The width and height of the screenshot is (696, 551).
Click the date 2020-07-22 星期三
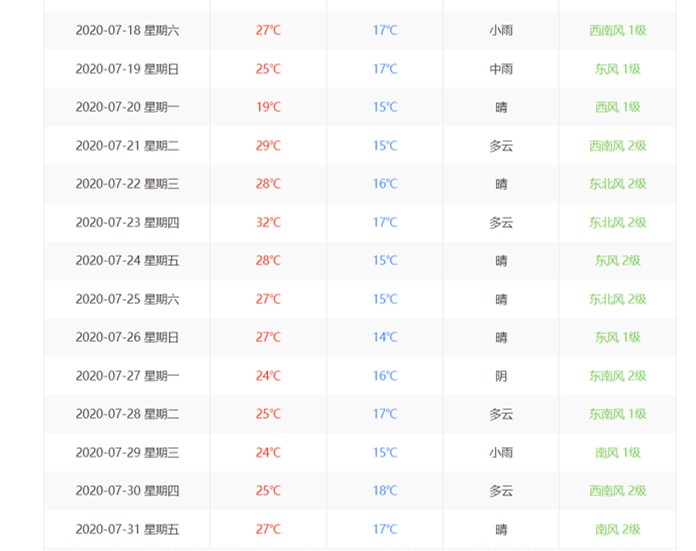point(127,184)
